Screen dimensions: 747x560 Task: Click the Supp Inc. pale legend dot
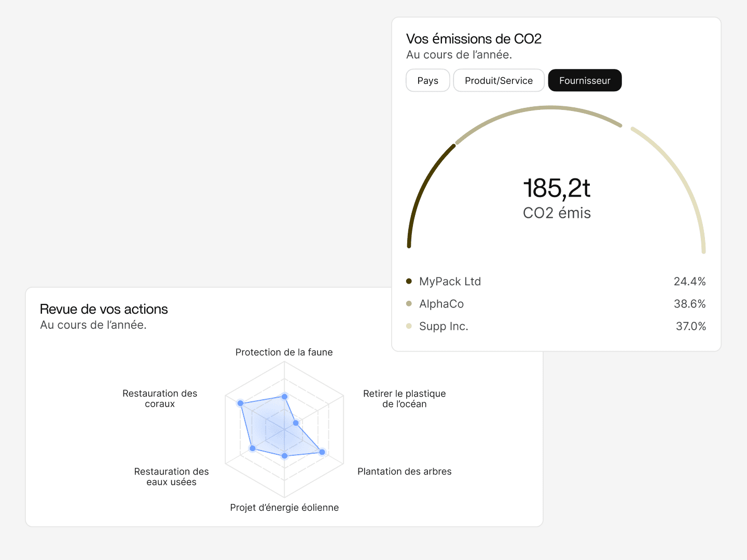(x=409, y=326)
